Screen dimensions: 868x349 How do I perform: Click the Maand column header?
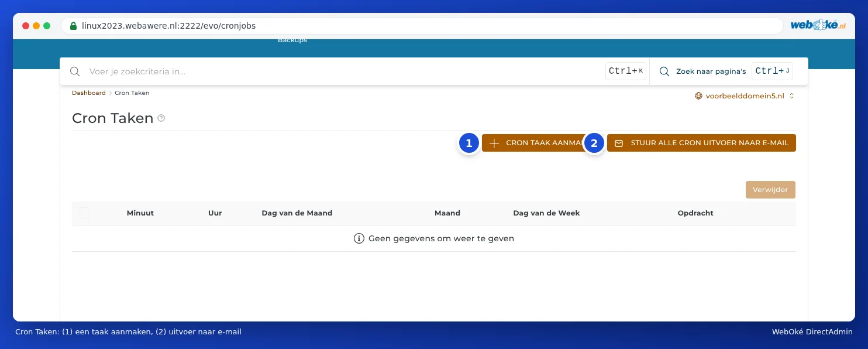coord(447,213)
